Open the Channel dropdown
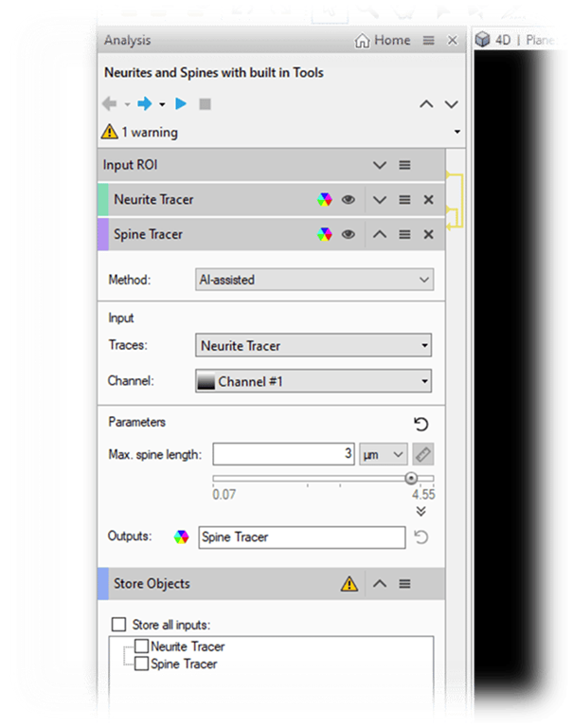 [313, 381]
